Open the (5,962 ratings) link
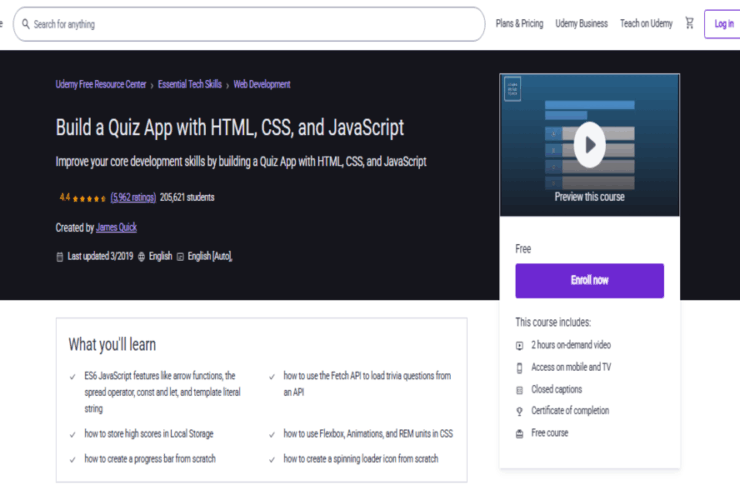Viewport: 740px width, 500px height. click(x=133, y=197)
